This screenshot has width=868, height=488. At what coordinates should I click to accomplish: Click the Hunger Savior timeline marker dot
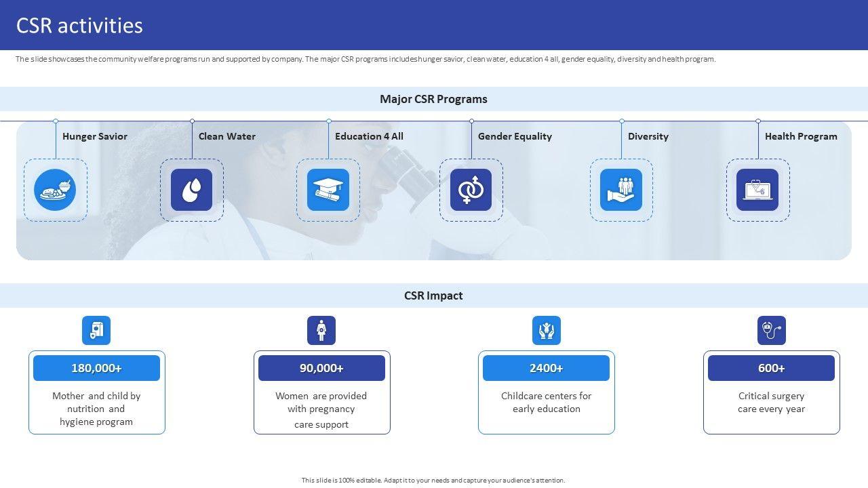[56, 121]
